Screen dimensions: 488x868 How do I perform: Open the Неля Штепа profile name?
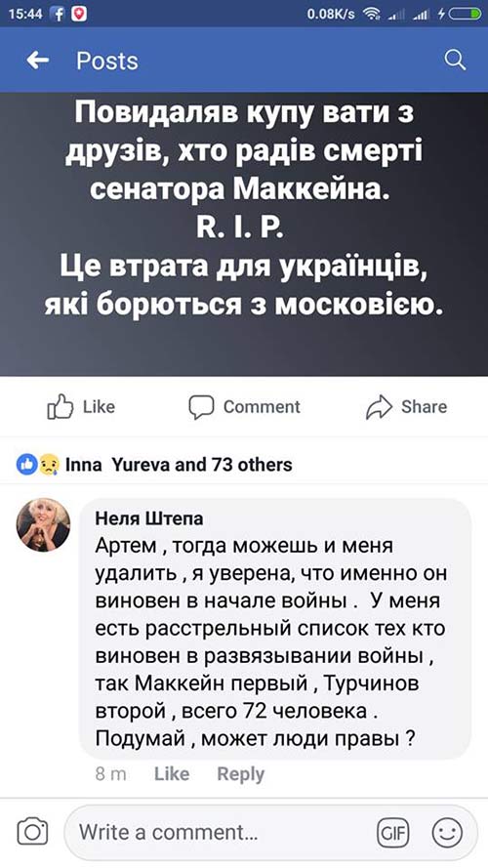click(149, 518)
